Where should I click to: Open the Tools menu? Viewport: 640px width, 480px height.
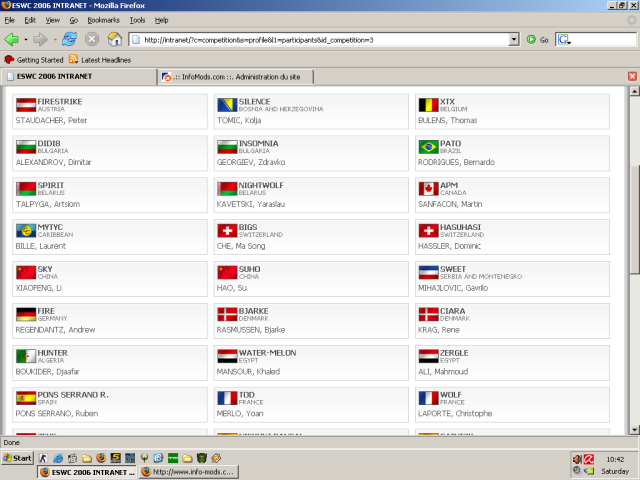pyautogui.click(x=137, y=20)
